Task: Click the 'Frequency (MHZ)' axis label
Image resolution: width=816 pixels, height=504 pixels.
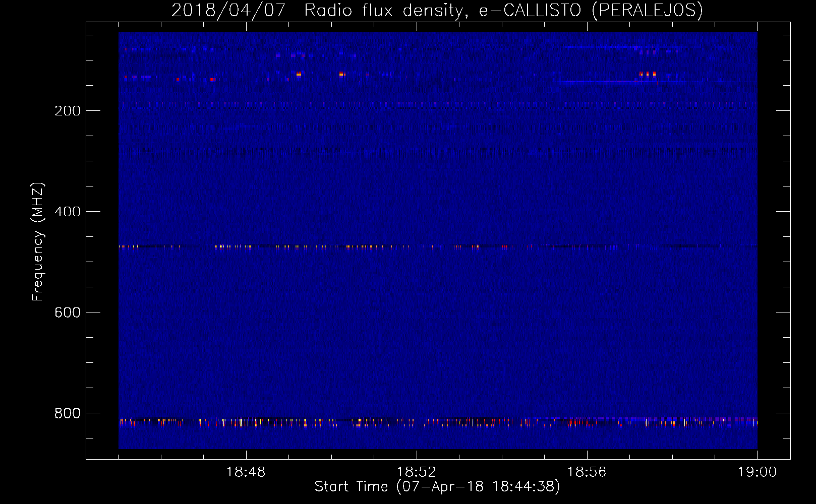Action: click(38, 242)
